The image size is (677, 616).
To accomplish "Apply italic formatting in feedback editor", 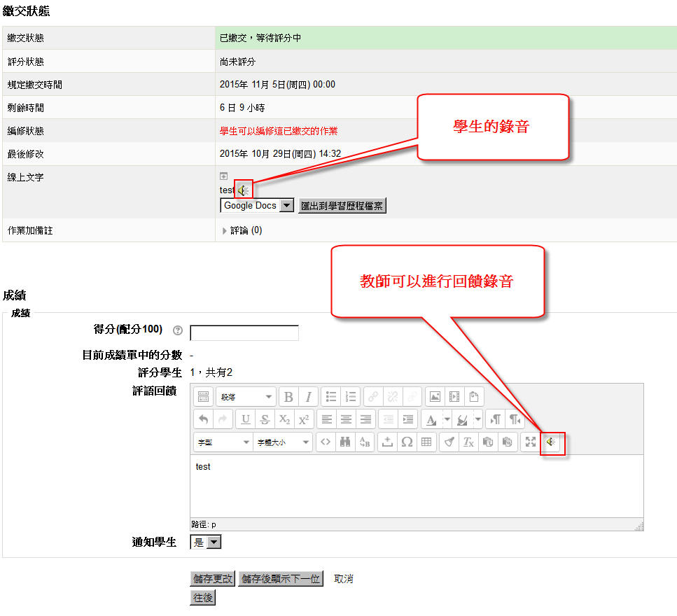I will 307,397.
